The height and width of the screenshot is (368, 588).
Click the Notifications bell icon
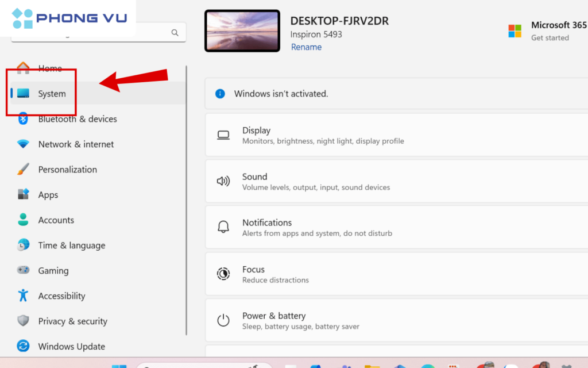pos(224,227)
